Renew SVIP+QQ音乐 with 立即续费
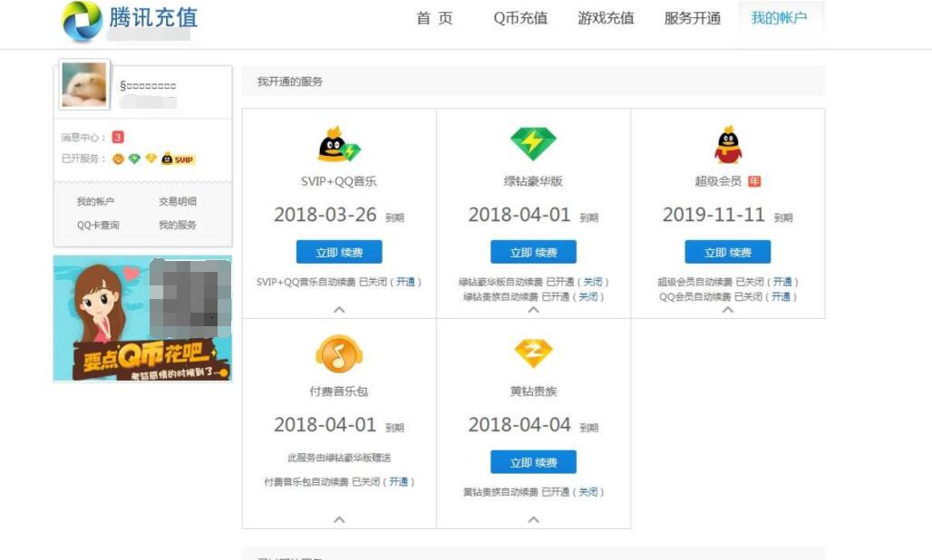932x560 pixels. pyautogui.click(x=339, y=252)
